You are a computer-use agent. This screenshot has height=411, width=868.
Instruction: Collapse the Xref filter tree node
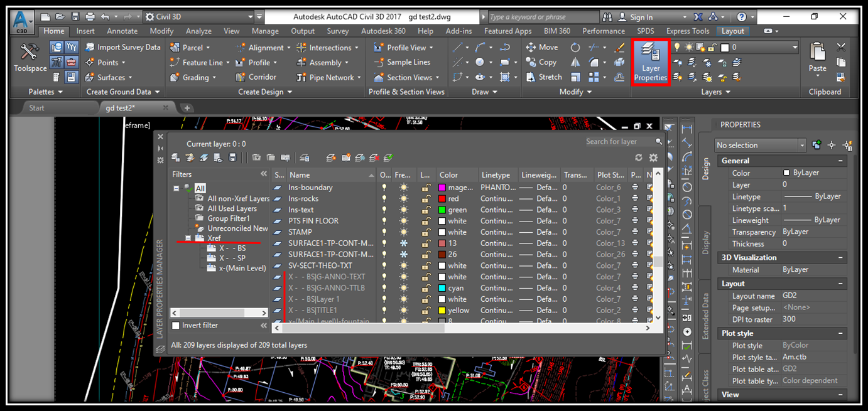(187, 239)
